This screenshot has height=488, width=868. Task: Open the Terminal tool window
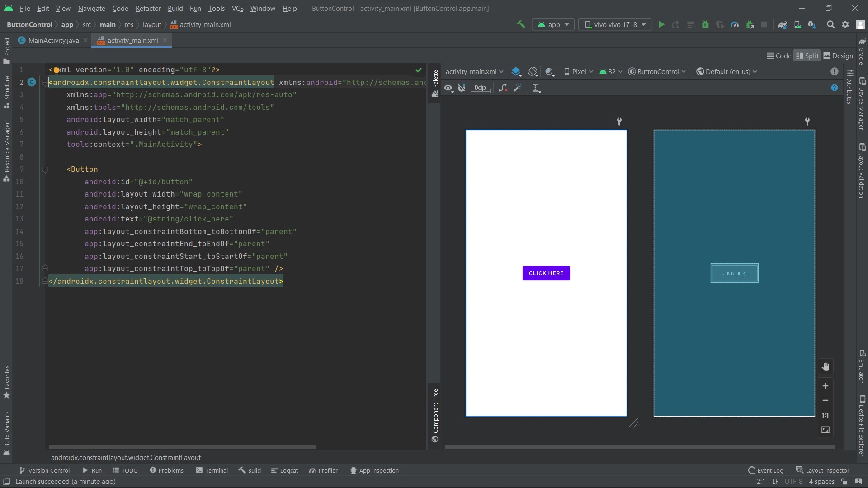[212, 470]
